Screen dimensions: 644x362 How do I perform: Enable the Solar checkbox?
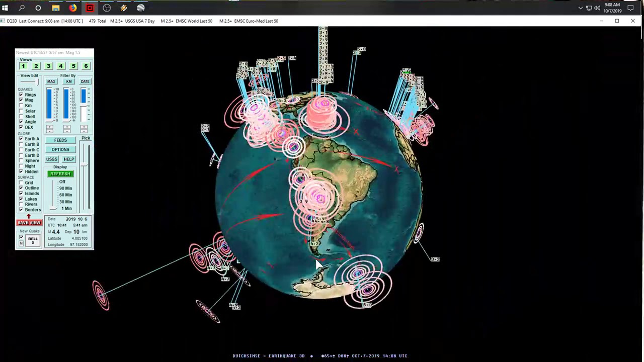click(x=21, y=111)
